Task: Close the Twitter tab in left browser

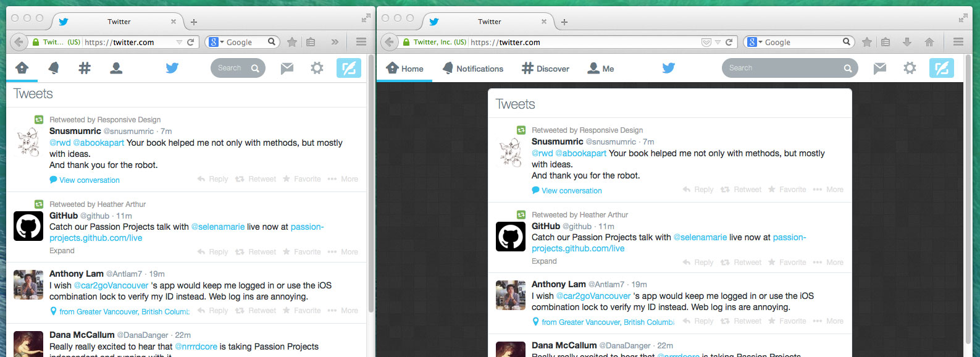Action: click(174, 22)
